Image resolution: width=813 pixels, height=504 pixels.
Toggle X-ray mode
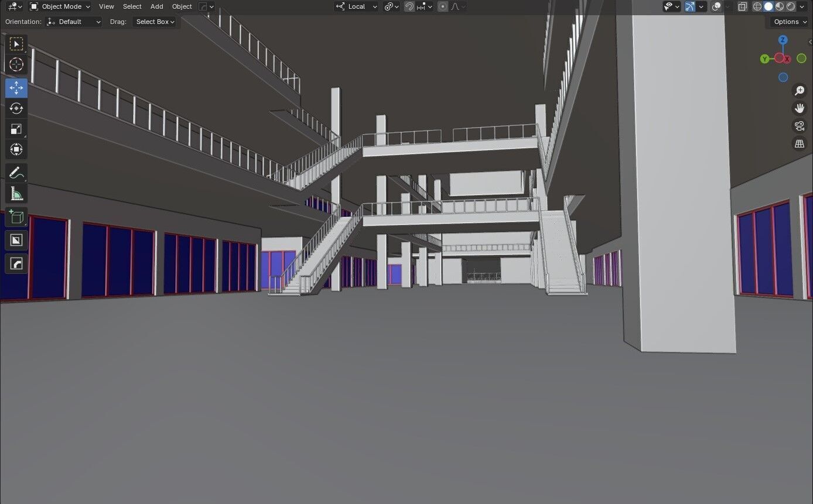point(742,6)
